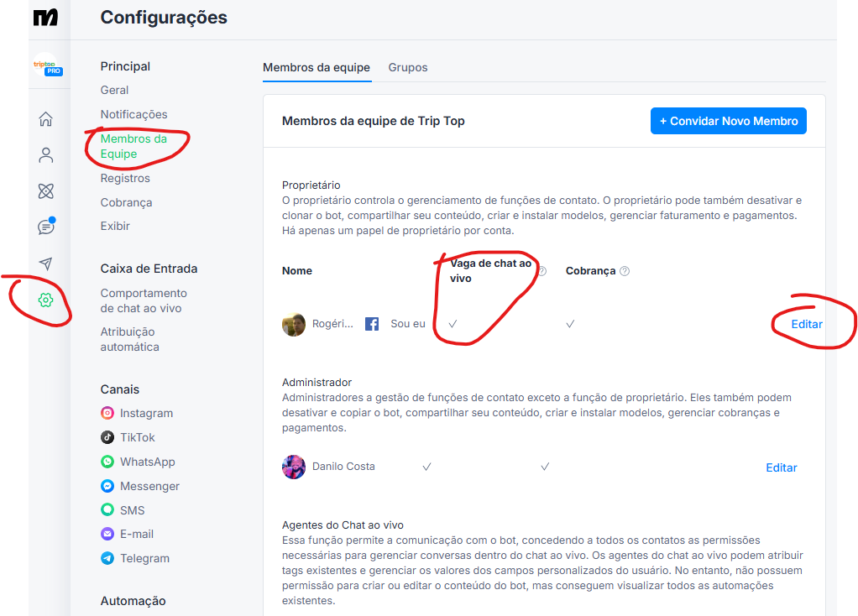This screenshot has height=616, width=858.
Task: Click the Danilo Costa name text
Action: (343, 467)
